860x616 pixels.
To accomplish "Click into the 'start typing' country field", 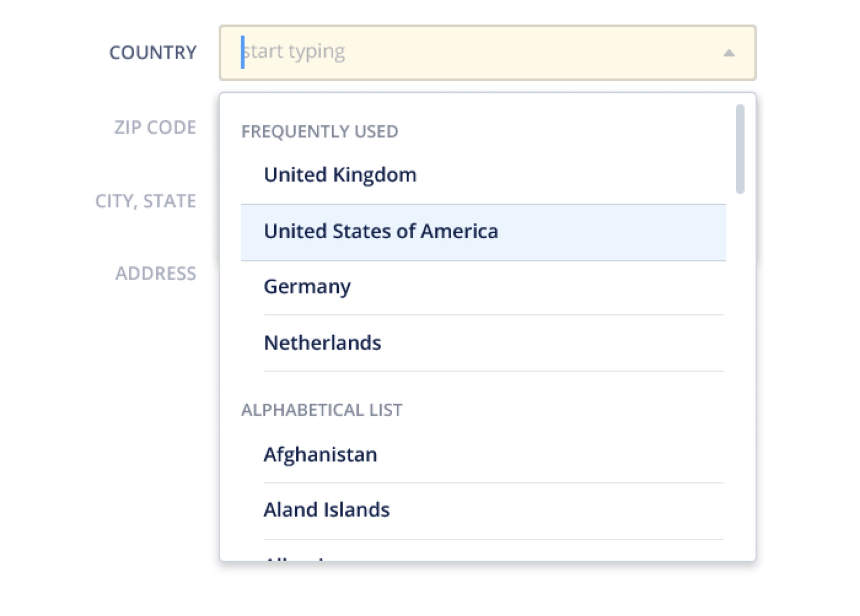I will 294,52.
